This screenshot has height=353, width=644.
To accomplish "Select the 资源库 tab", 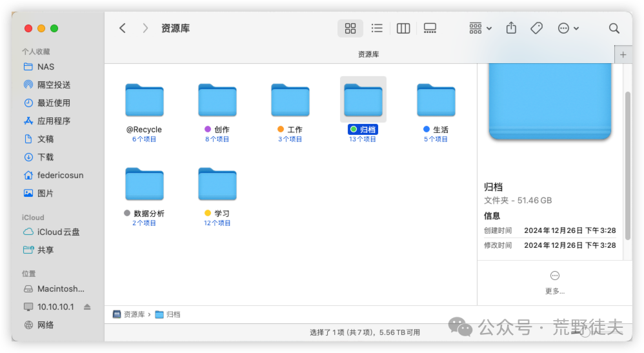I will click(368, 54).
